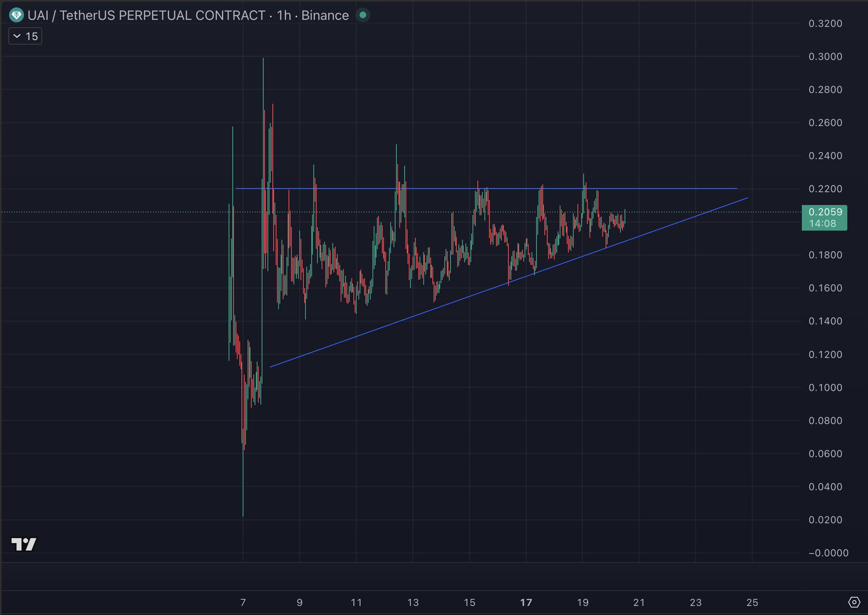Click the UAI coin logo icon

pos(16,16)
